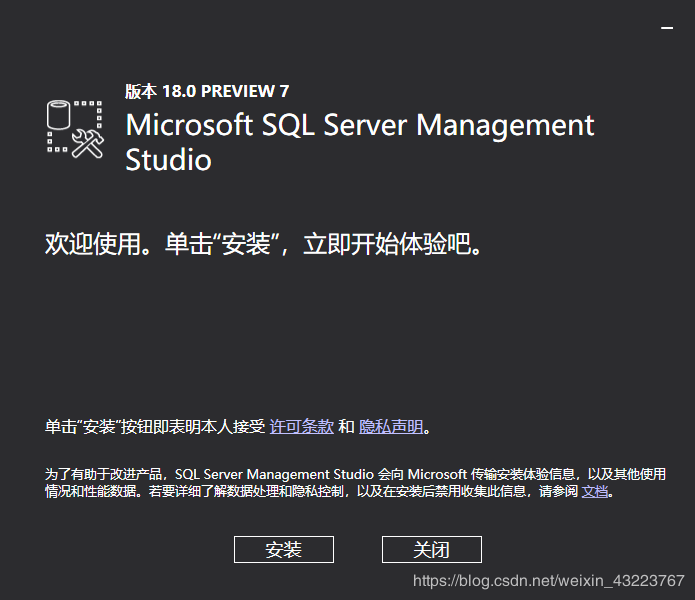Click the 安装 (Install) button

coord(284,549)
